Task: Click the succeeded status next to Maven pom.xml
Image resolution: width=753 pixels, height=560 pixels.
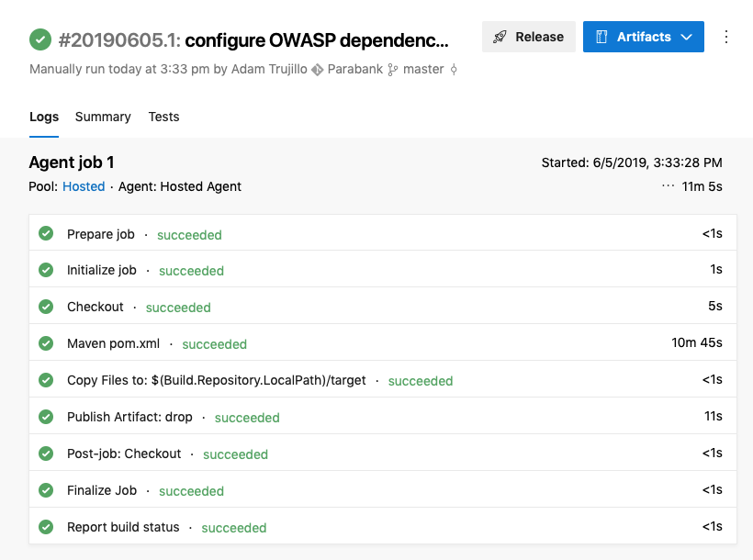Action: coord(214,344)
